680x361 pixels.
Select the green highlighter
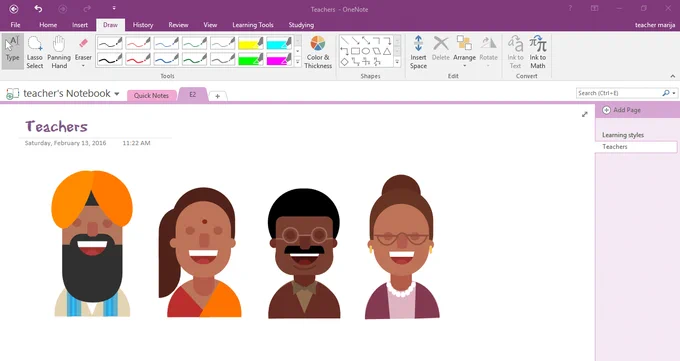pos(251,59)
